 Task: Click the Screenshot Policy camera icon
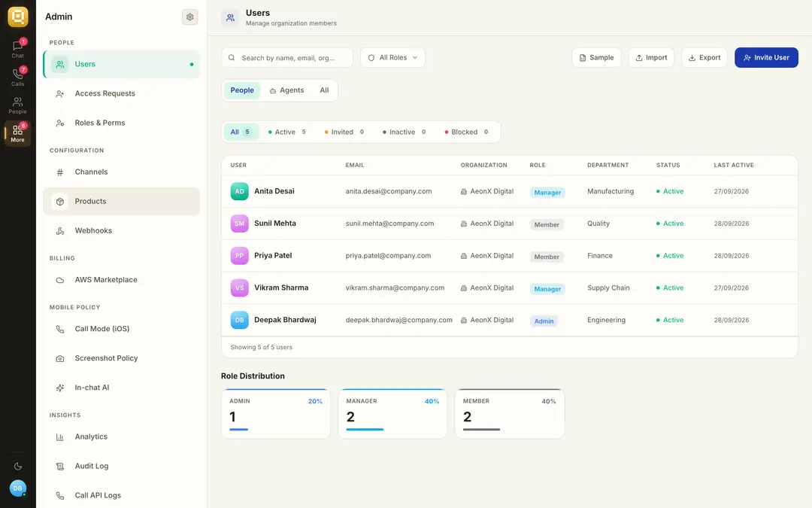click(x=60, y=359)
